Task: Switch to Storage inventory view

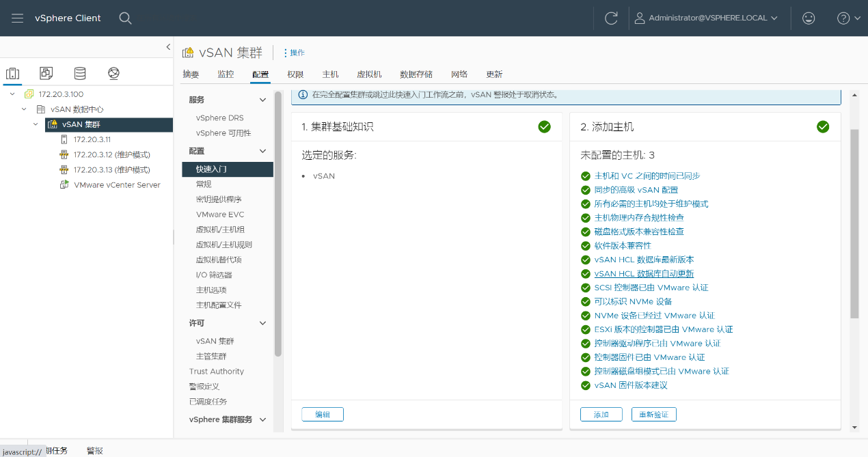Action: tap(80, 73)
